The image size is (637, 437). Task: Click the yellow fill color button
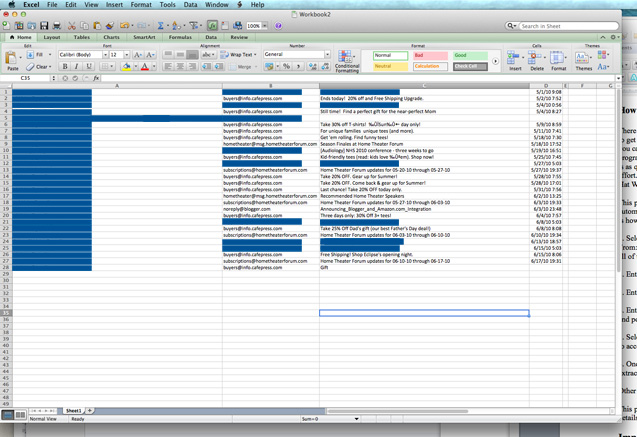pyautogui.click(x=126, y=67)
